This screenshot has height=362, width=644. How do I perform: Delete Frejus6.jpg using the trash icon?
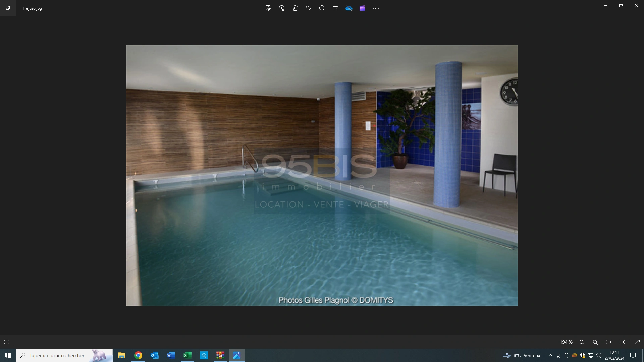pos(295,8)
